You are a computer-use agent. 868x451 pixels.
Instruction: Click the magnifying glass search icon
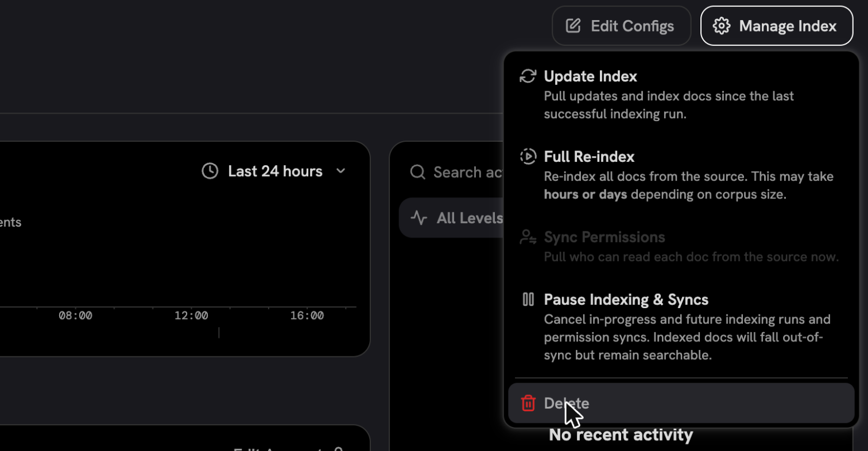click(x=418, y=172)
